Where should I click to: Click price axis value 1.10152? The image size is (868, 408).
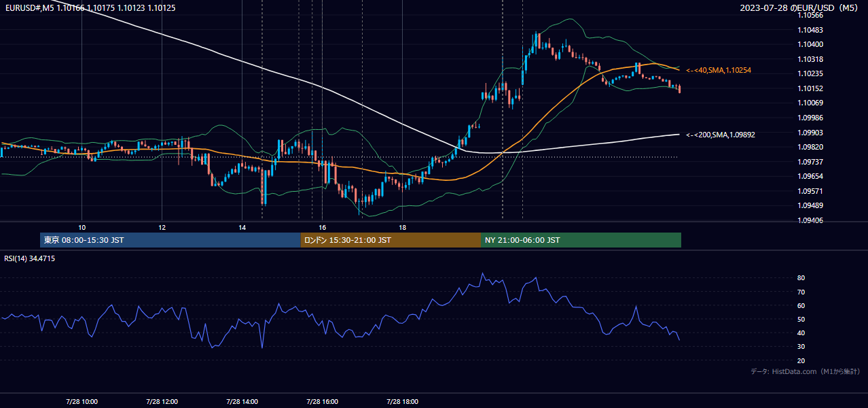810,88
